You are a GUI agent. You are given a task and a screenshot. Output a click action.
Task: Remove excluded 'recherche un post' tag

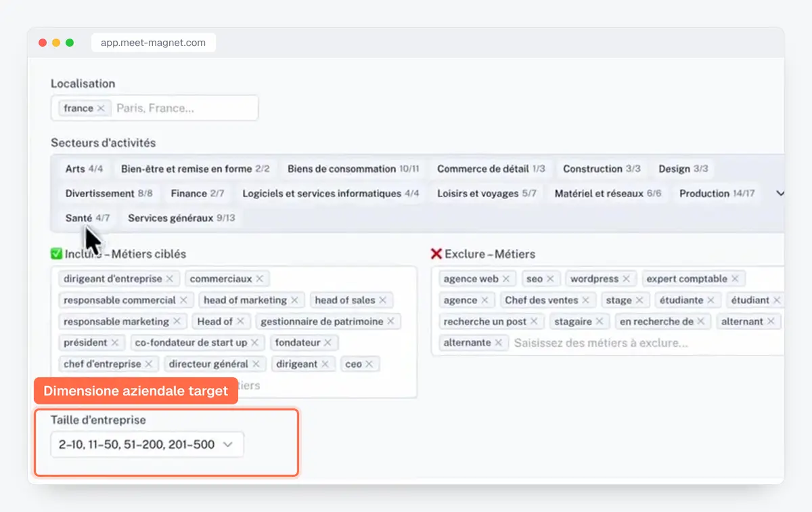534,321
